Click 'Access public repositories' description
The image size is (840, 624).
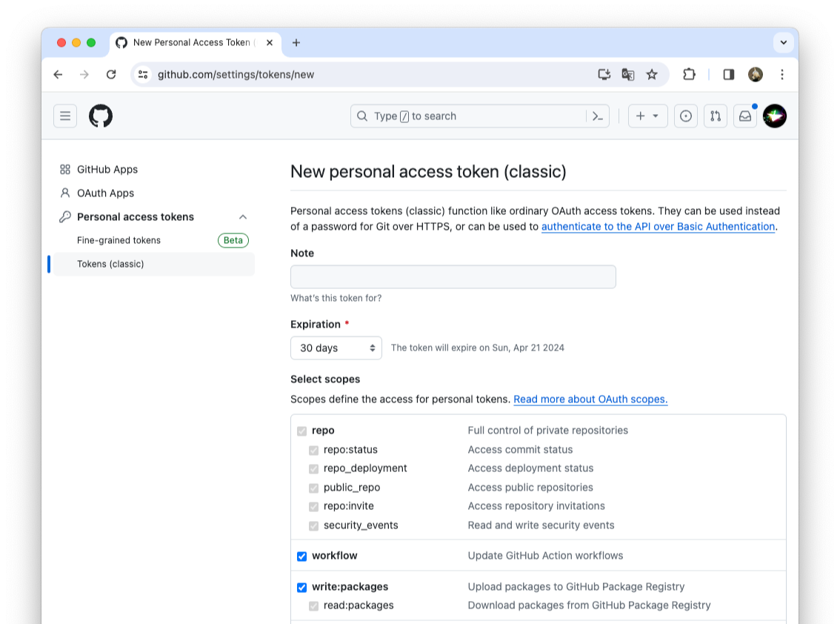tap(530, 488)
